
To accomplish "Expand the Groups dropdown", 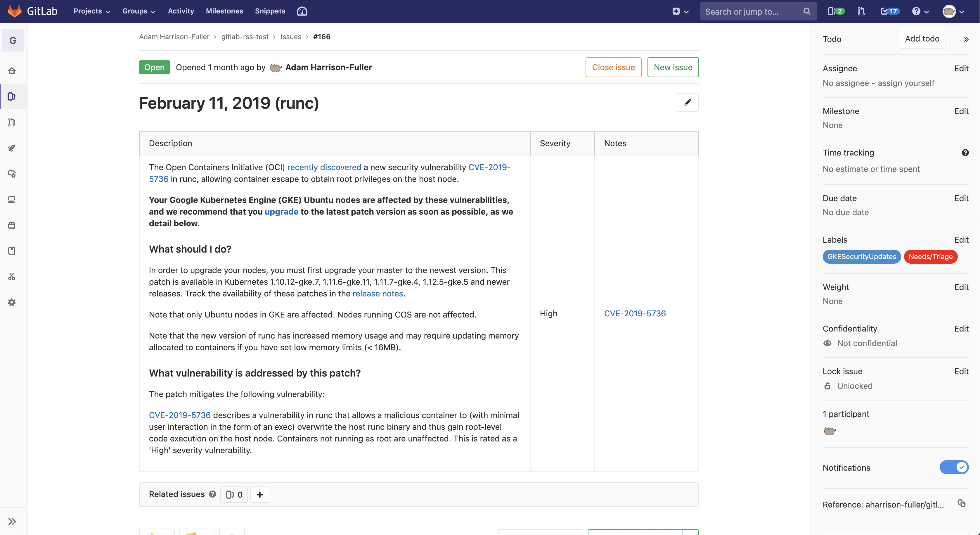I will pos(139,11).
